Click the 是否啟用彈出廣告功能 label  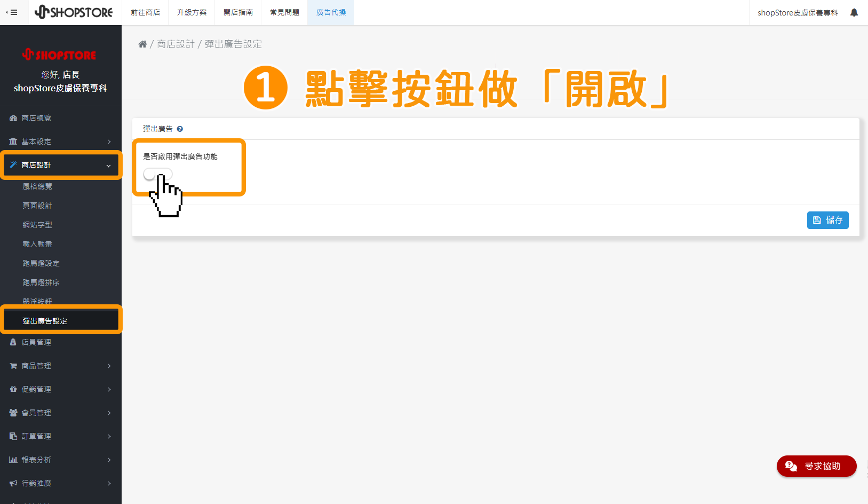[x=180, y=156]
